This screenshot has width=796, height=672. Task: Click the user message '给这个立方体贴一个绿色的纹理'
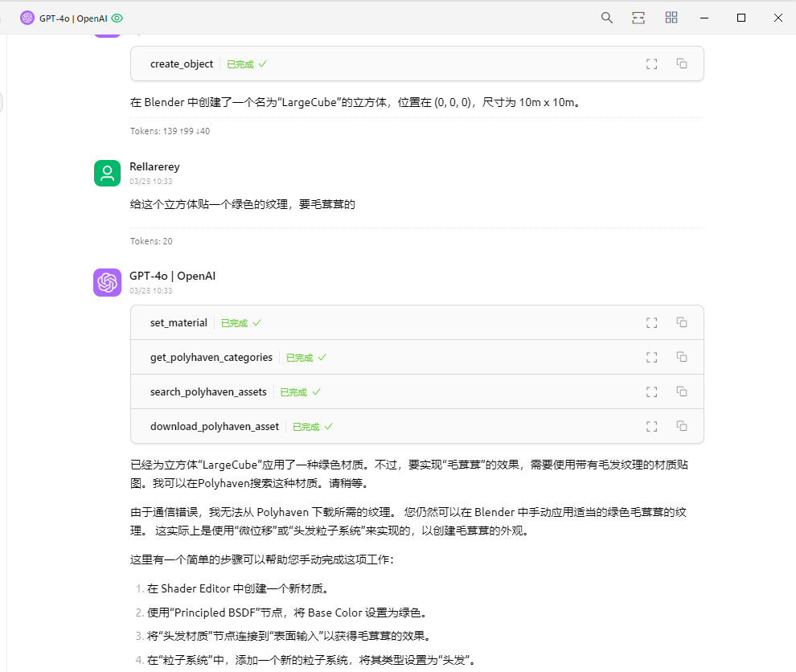(x=242, y=204)
